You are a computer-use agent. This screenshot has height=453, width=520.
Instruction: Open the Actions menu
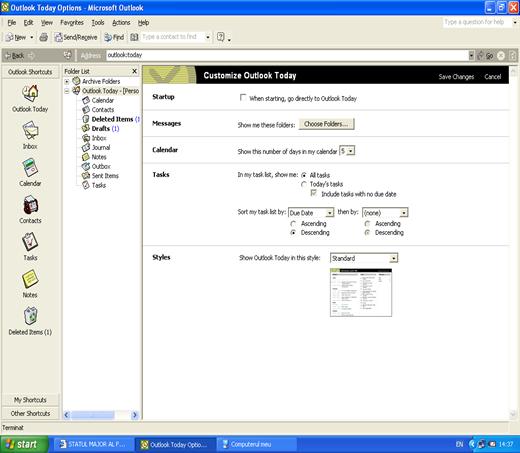pyautogui.click(x=121, y=23)
